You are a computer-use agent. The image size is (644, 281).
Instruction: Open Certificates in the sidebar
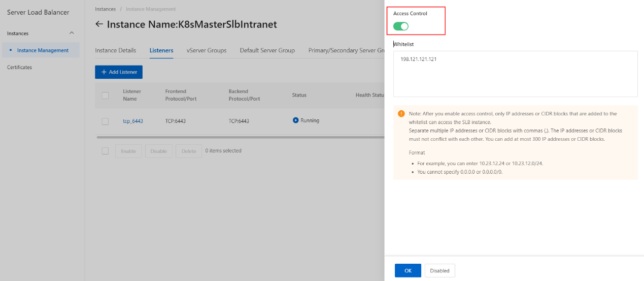(19, 67)
